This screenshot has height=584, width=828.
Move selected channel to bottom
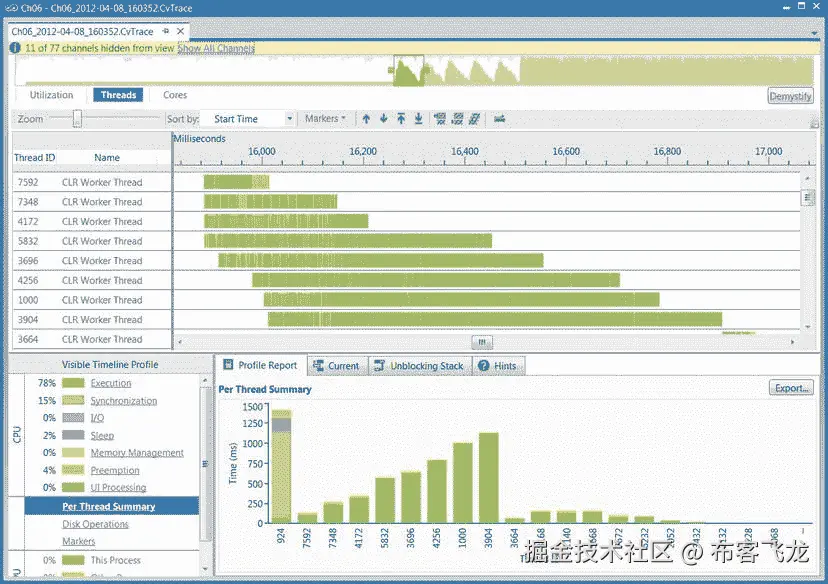click(x=419, y=119)
